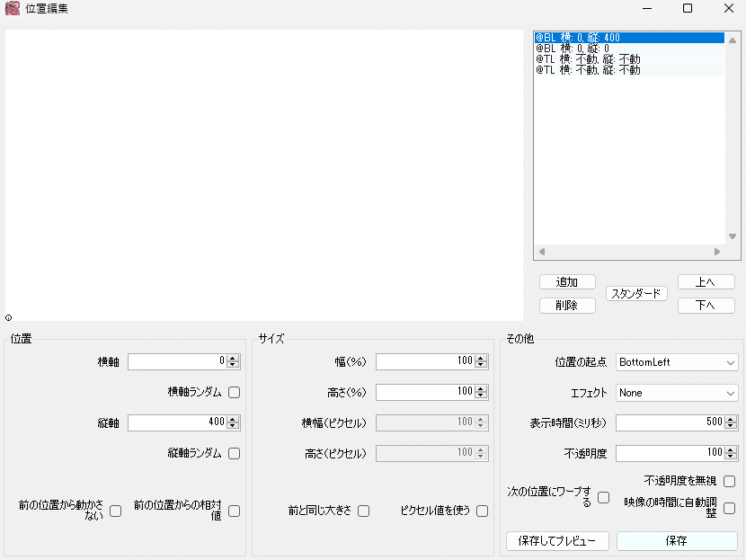The width and height of the screenshot is (746, 560).
Task: Click 削除 button
Action: (567, 306)
